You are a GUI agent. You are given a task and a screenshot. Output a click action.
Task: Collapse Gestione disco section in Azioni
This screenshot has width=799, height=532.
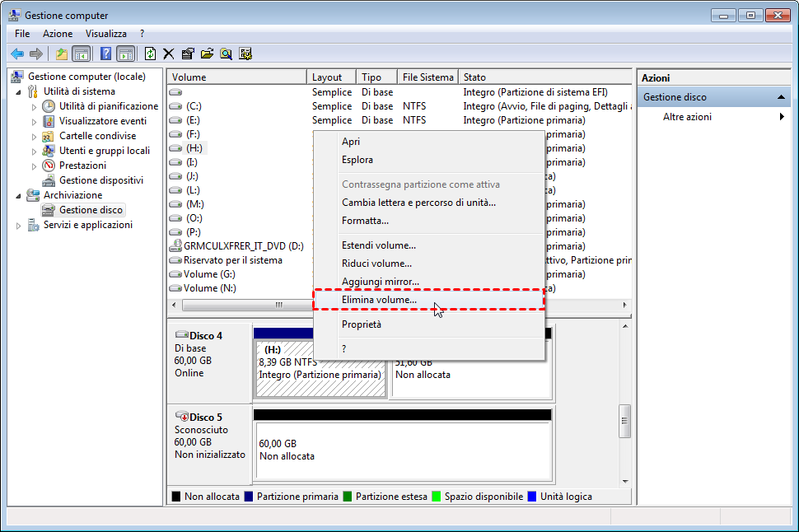pos(781,97)
